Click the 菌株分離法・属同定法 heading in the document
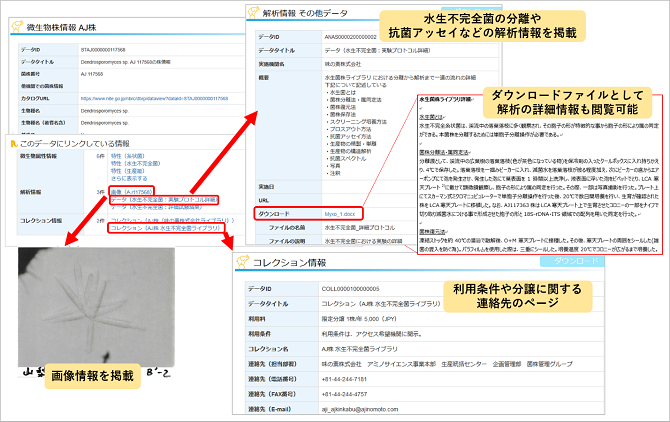 pos(444,152)
